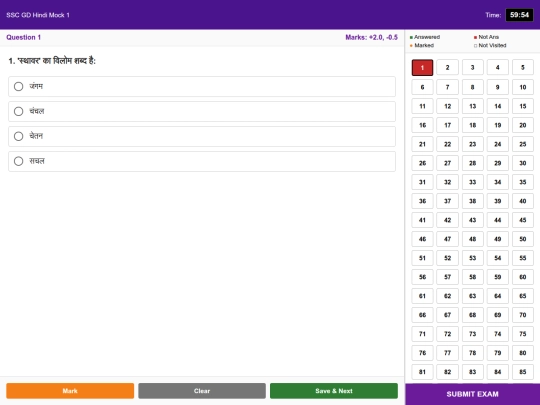This screenshot has width=540, height=405.
Task: Jump to question 22
Action: tap(447, 144)
